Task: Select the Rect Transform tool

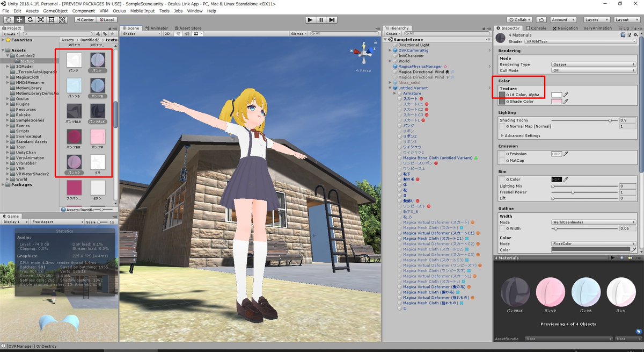Action: [x=52, y=20]
